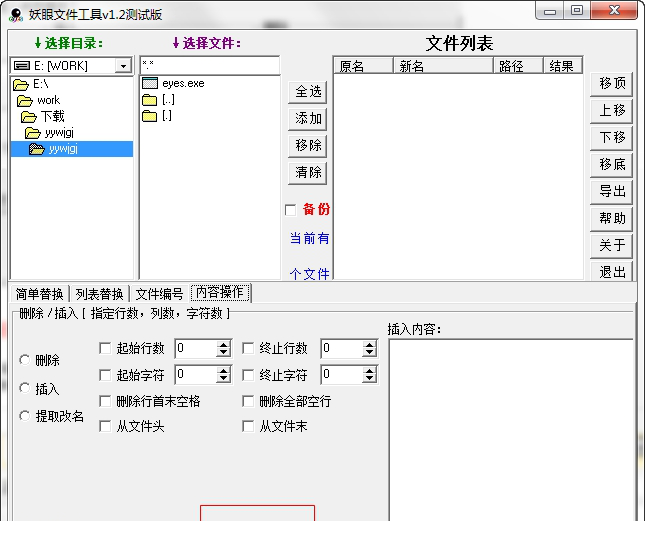Switch to the 列表替换 tab

click(x=99, y=294)
